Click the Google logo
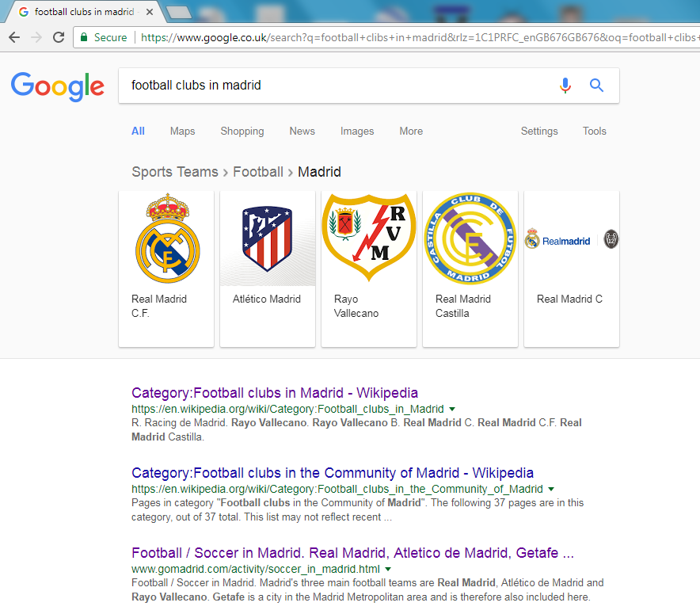 58,86
